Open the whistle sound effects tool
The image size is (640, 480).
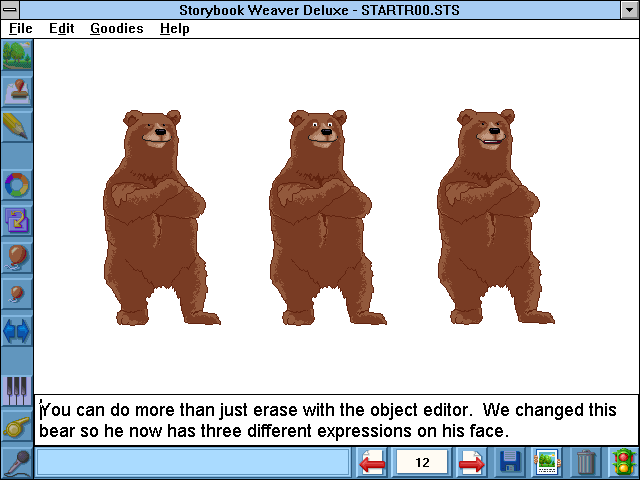click(x=17, y=427)
